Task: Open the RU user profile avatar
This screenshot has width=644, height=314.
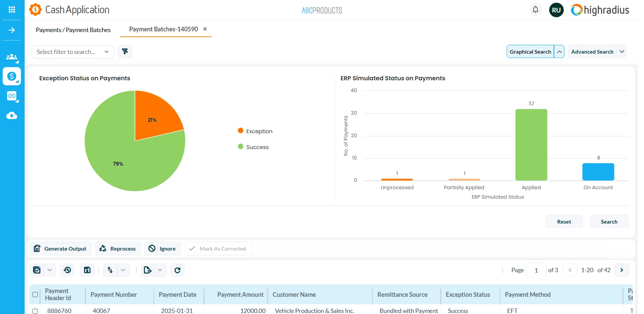Action: coord(556,10)
